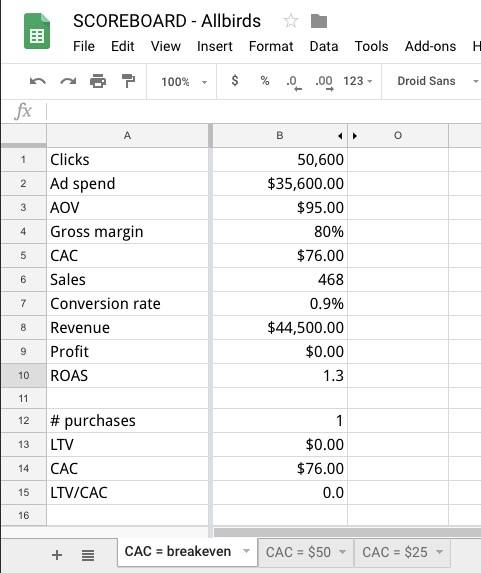Print the spreadsheet
481x573 pixels.
(x=98, y=81)
